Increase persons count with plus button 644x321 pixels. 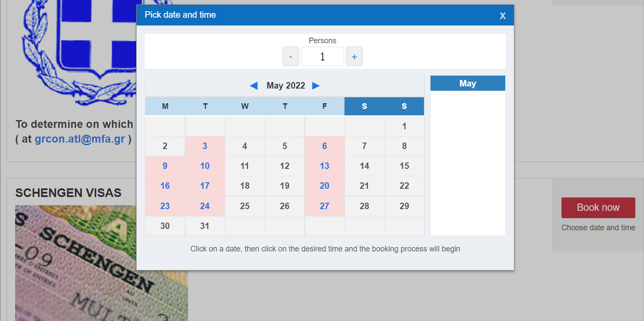pyautogui.click(x=354, y=57)
